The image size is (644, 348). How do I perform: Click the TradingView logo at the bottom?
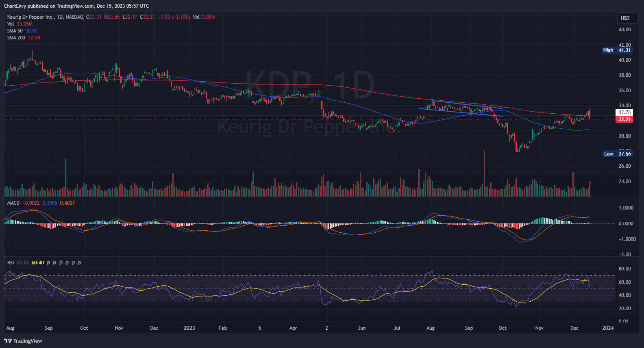(23, 341)
